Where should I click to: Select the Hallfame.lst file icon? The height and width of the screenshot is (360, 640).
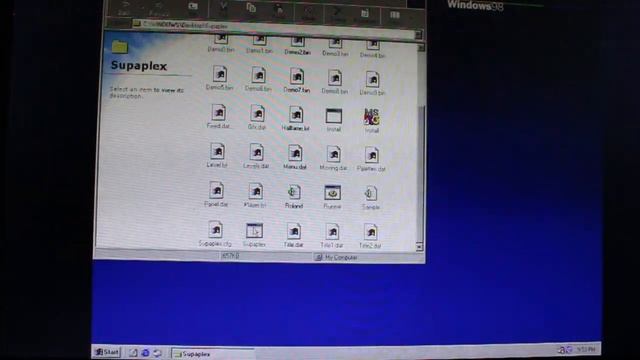pos(296,115)
